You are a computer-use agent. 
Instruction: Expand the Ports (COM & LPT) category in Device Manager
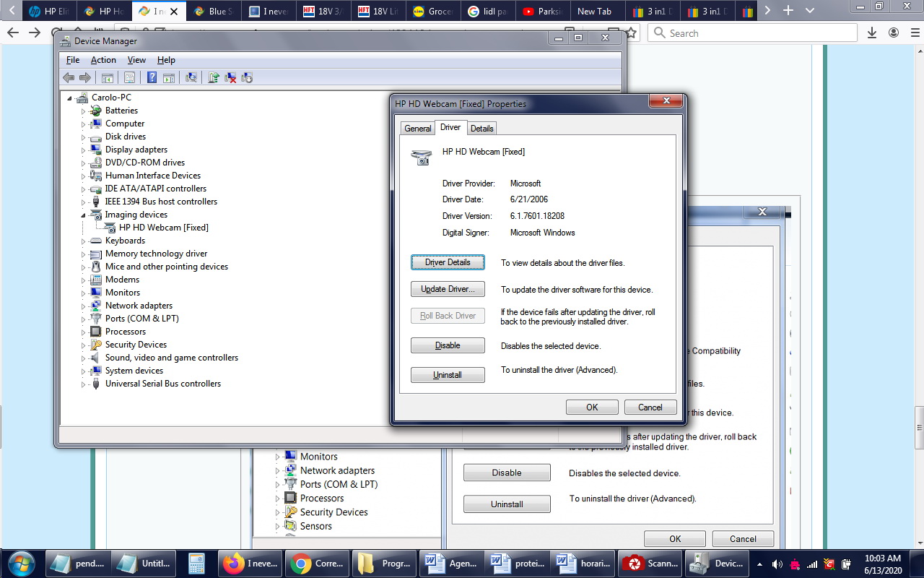click(84, 319)
